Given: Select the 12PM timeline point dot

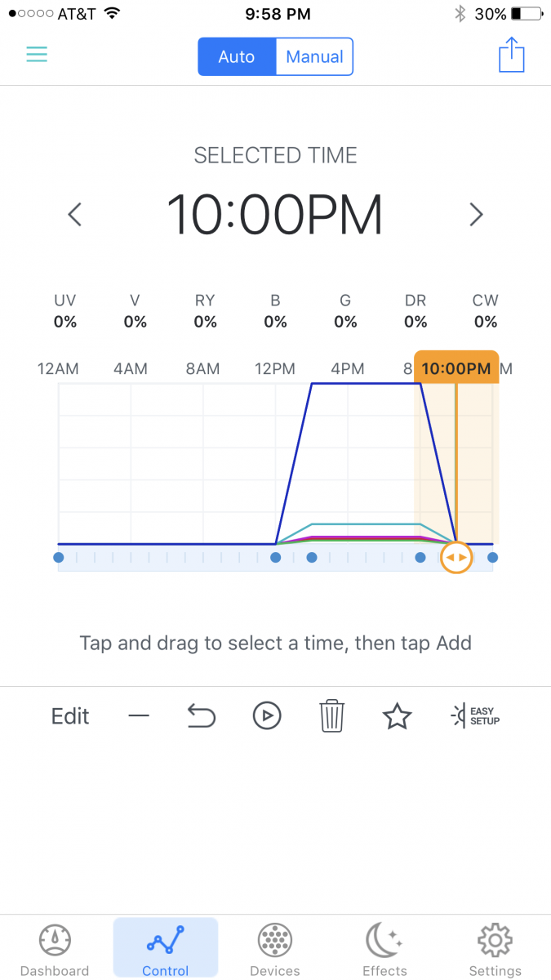Looking at the screenshot, I should pyautogui.click(x=276, y=558).
